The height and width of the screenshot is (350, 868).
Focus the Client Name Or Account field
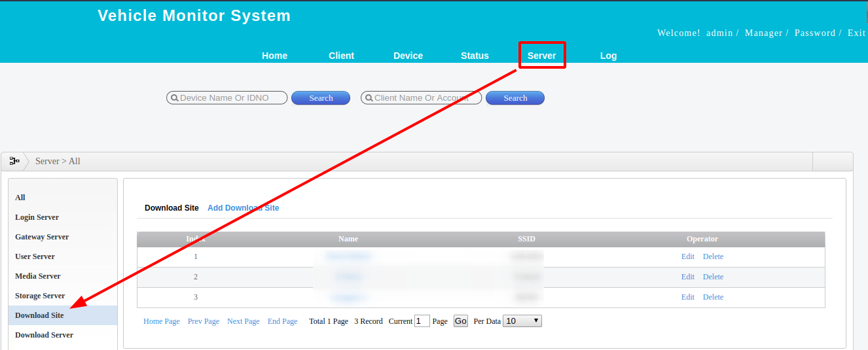pyautogui.click(x=425, y=98)
